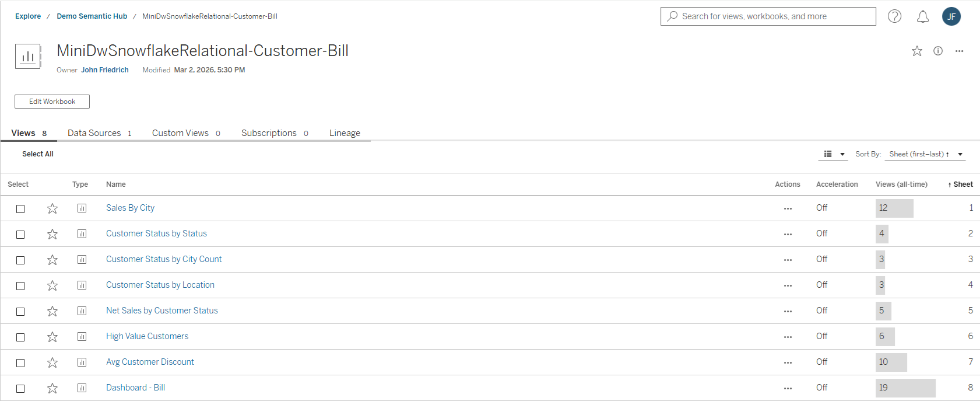
Task: Open actions menu for Dashboard - Bill
Action: 788,388
